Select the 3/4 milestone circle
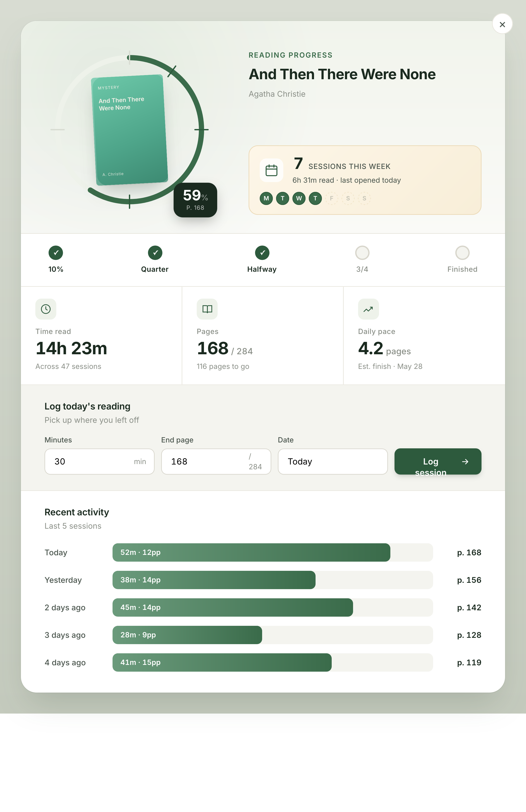 click(x=362, y=253)
